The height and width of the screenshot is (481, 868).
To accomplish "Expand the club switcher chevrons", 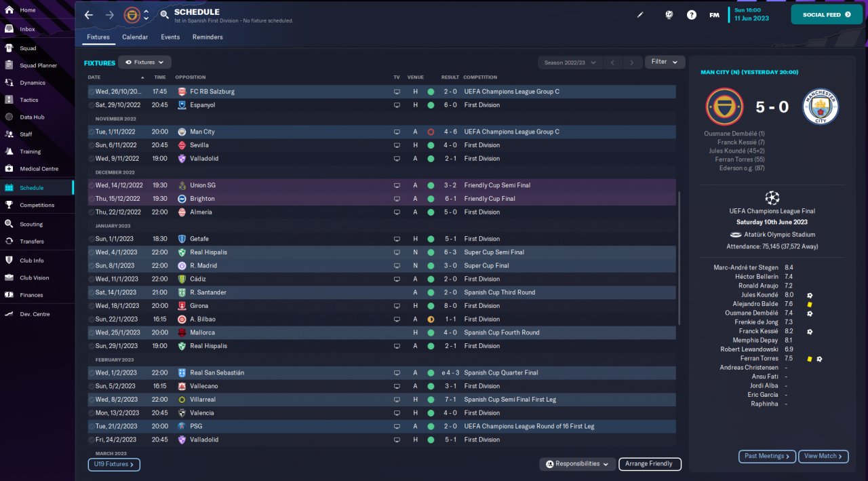I will pyautogui.click(x=146, y=14).
